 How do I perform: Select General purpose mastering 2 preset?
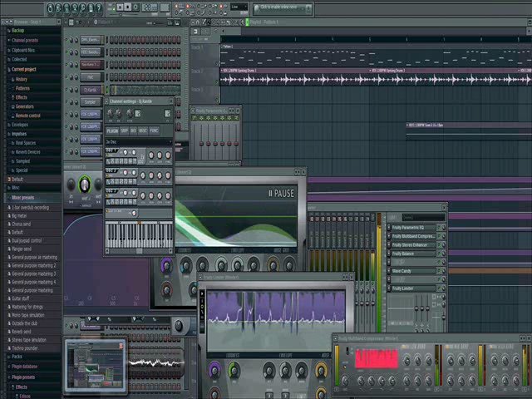33,266
